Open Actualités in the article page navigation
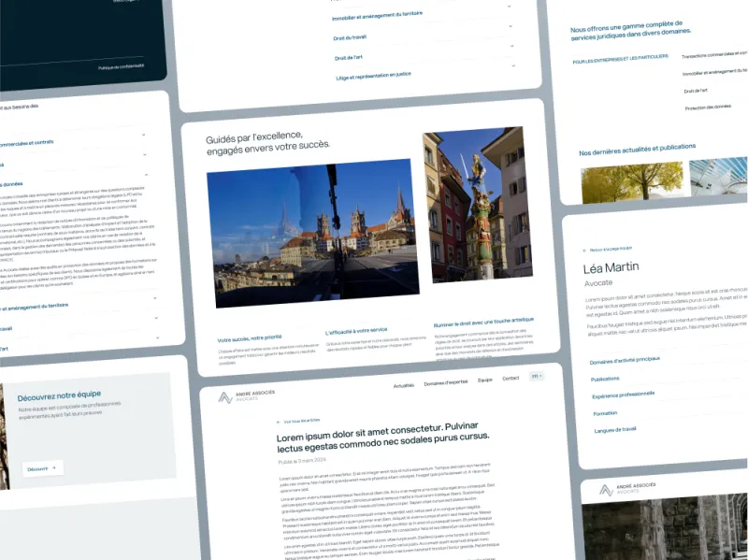748x560 pixels. pyautogui.click(x=404, y=385)
